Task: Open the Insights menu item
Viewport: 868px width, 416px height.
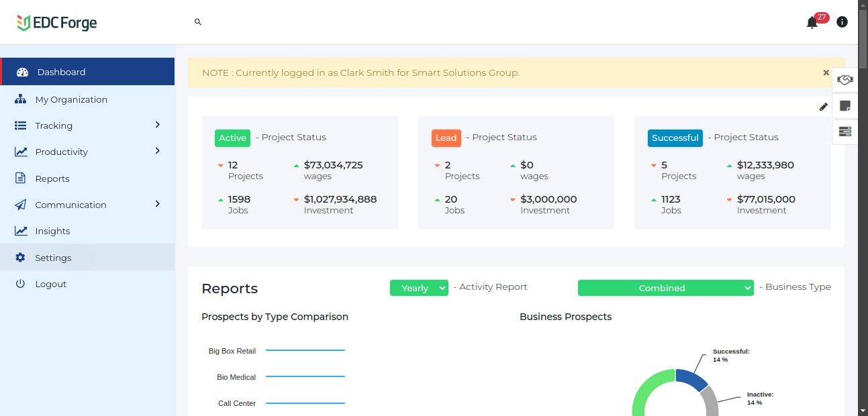Action: coord(88,231)
